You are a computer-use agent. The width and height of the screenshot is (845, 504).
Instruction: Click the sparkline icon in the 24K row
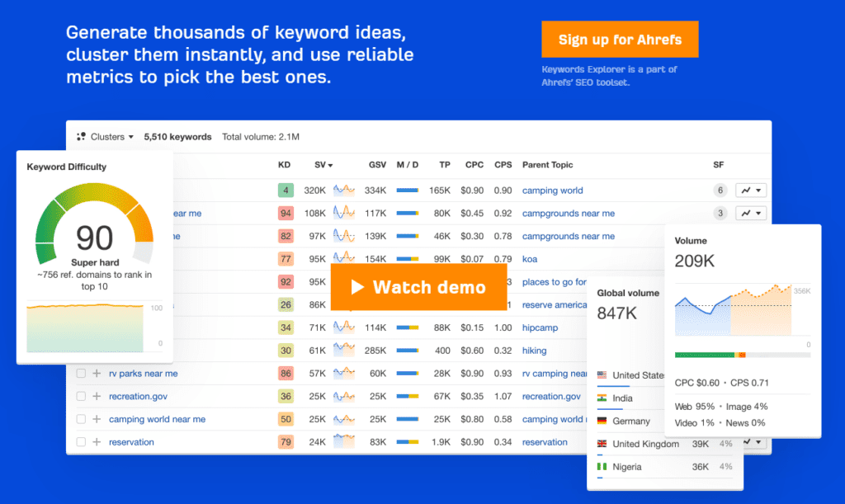click(x=344, y=442)
